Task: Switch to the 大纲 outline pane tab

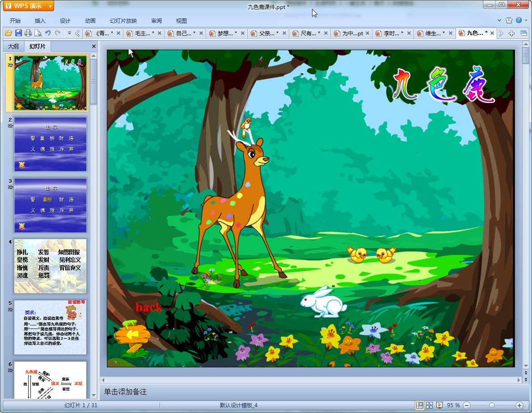Action: pos(13,46)
